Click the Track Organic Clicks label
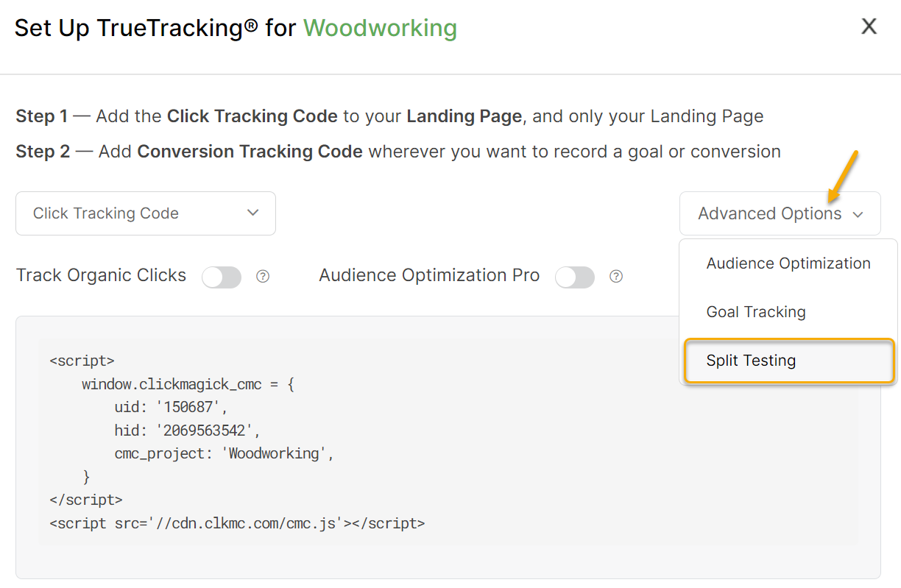 101,276
